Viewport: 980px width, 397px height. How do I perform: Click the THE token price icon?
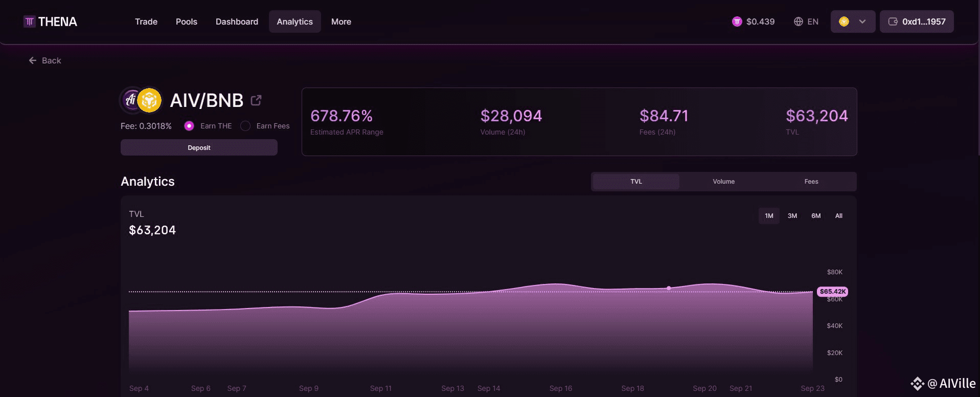click(x=737, y=21)
